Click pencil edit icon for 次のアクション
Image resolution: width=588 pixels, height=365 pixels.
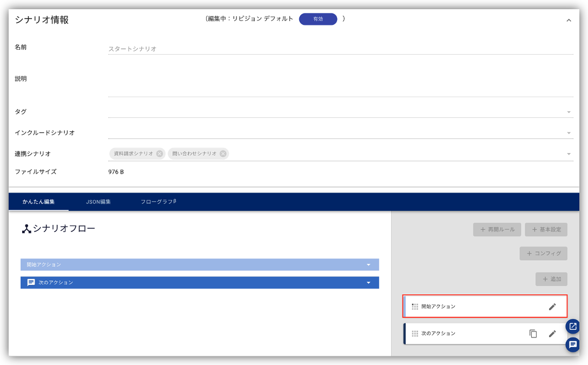[552, 334]
